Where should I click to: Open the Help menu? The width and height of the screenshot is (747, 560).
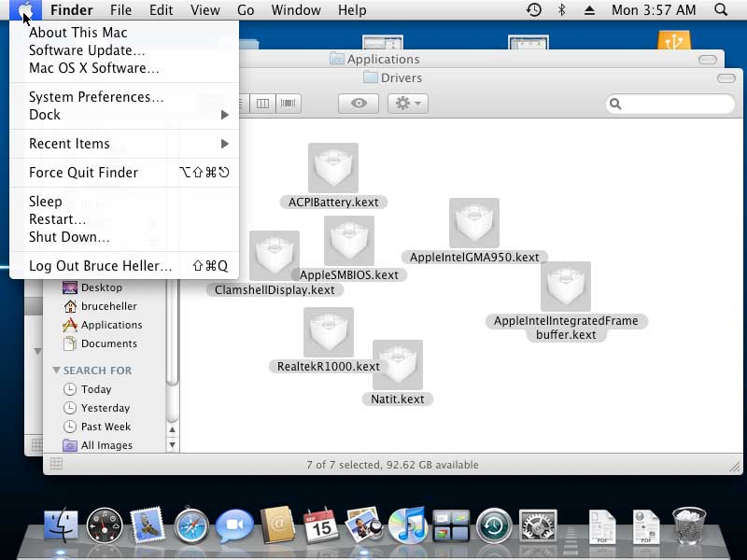pyautogui.click(x=352, y=10)
